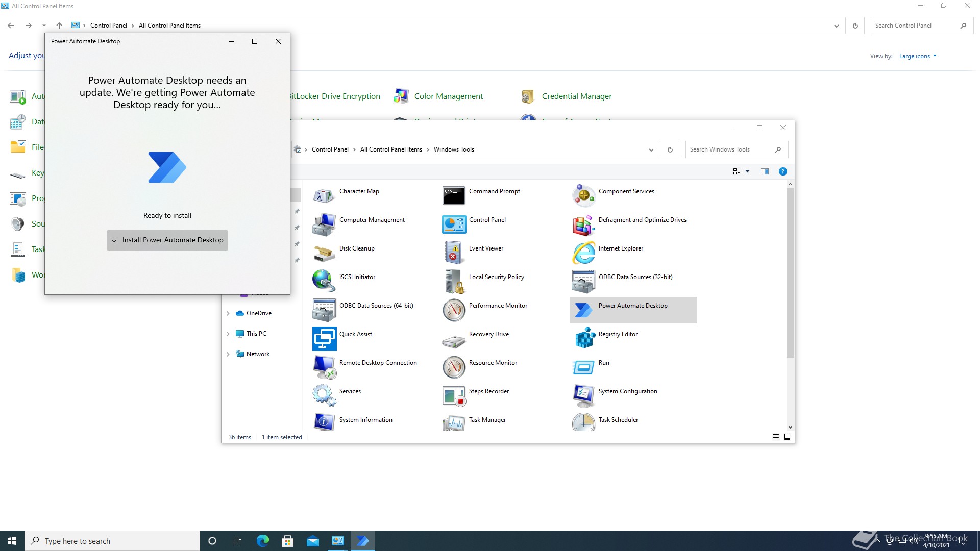
Task: Click Search Control Panel field
Action: (x=922, y=26)
